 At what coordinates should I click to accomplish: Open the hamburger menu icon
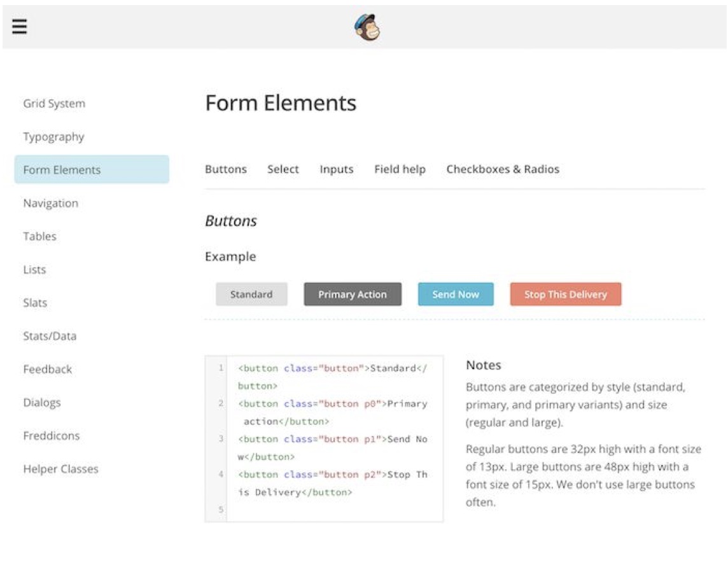(x=20, y=27)
